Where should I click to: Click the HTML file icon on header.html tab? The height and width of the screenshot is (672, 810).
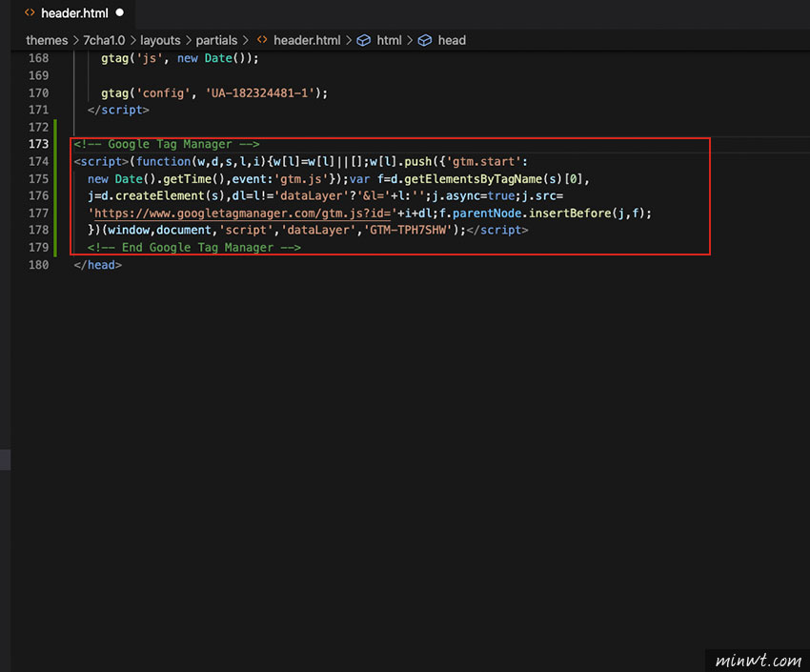30,12
